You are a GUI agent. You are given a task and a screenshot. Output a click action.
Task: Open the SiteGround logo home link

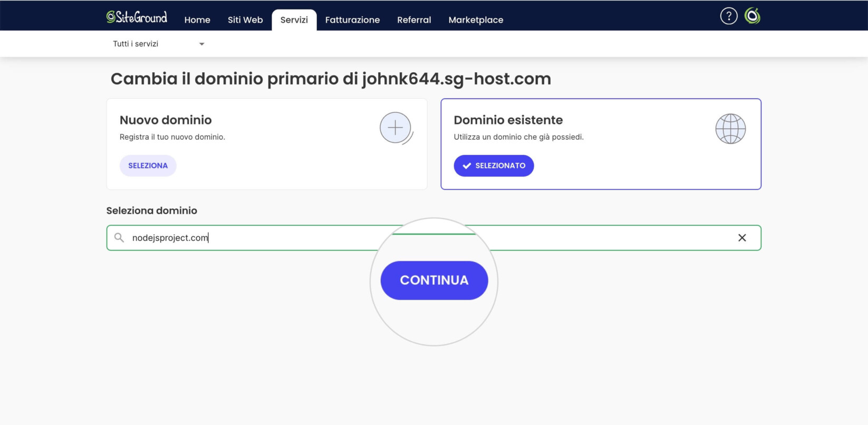(x=137, y=17)
